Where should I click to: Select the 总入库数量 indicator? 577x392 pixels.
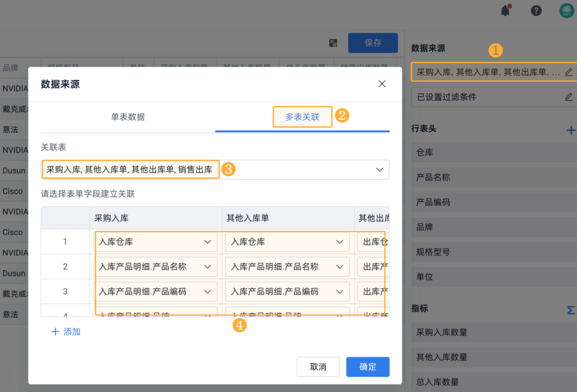[x=494, y=382]
